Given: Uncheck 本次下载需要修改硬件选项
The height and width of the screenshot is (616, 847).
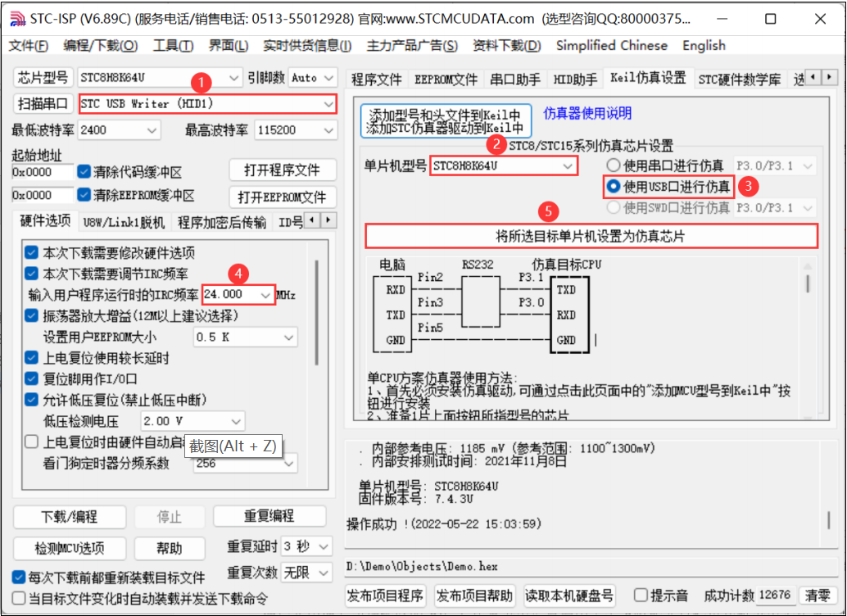Looking at the screenshot, I should pyautogui.click(x=31, y=252).
